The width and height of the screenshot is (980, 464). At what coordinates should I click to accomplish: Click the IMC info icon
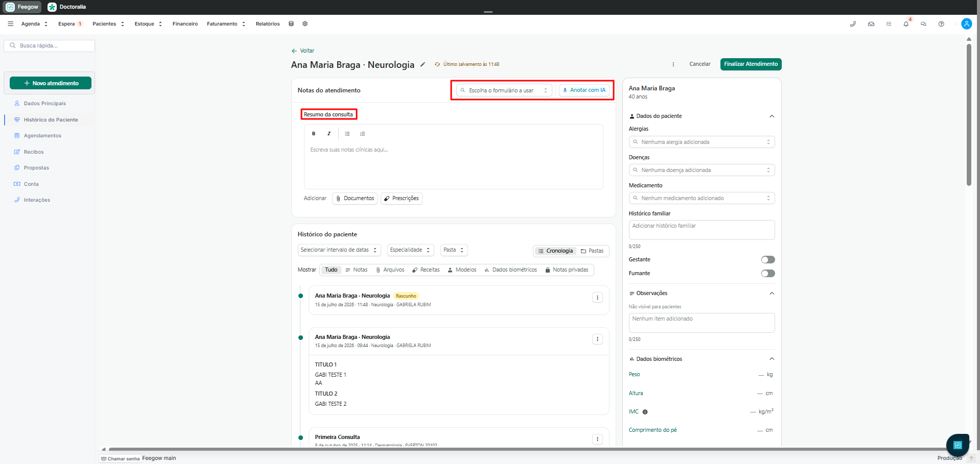pyautogui.click(x=645, y=412)
